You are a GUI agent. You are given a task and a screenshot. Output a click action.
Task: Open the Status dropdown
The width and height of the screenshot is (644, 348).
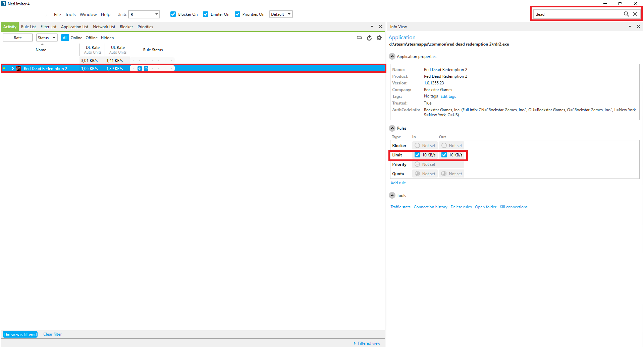click(47, 38)
